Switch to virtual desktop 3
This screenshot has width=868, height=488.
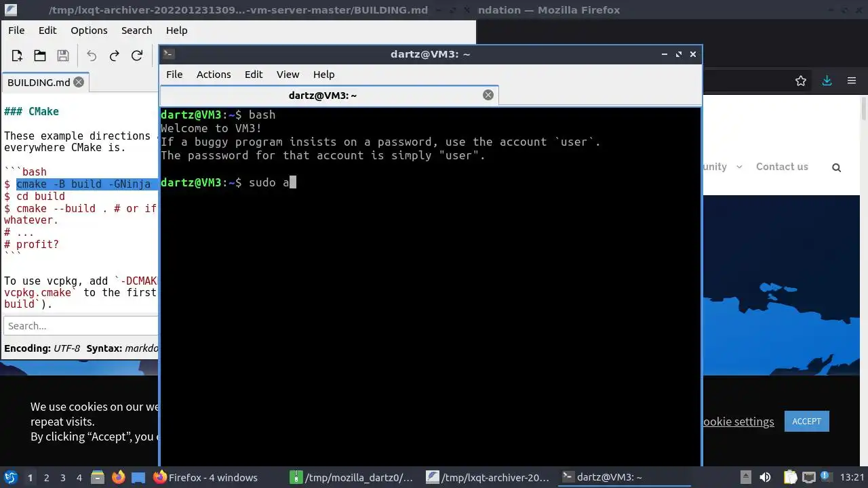tap(62, 478)
